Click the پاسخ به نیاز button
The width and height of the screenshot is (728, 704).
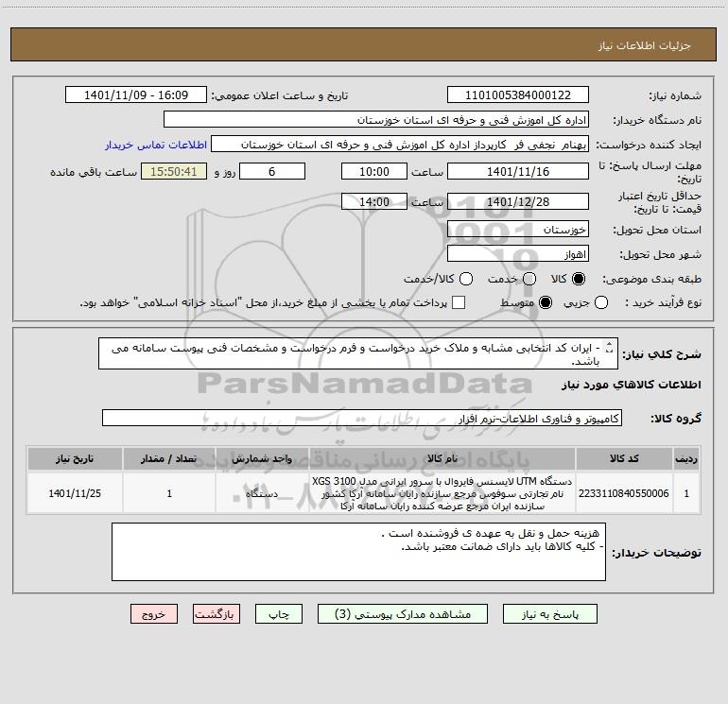point(549,614)
